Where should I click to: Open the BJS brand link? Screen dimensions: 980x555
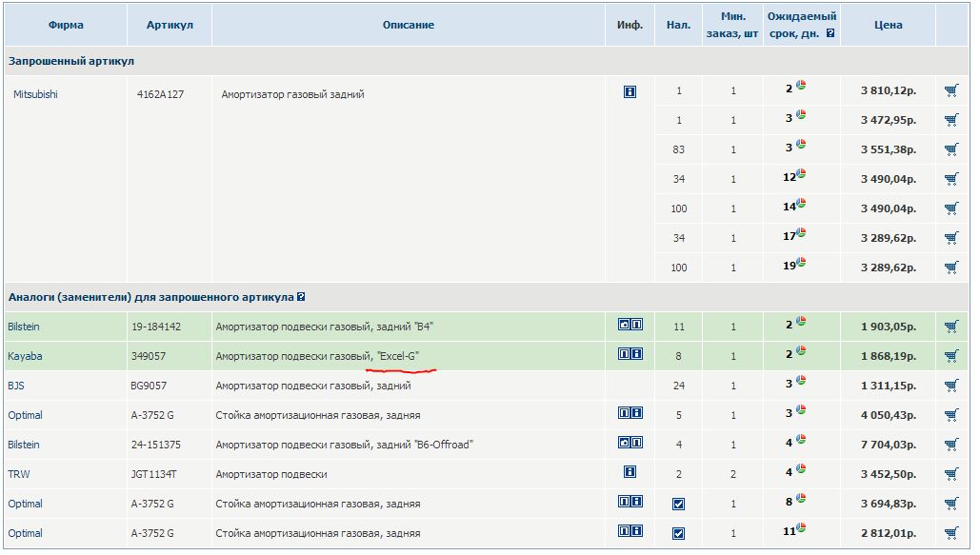coord(16,386)
